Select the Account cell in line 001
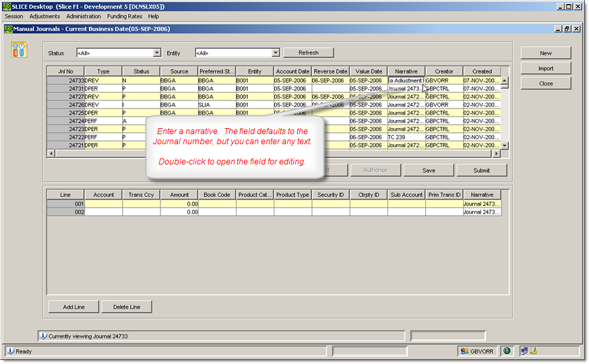Viewport: 589px width, 364px height. point(103,204)
